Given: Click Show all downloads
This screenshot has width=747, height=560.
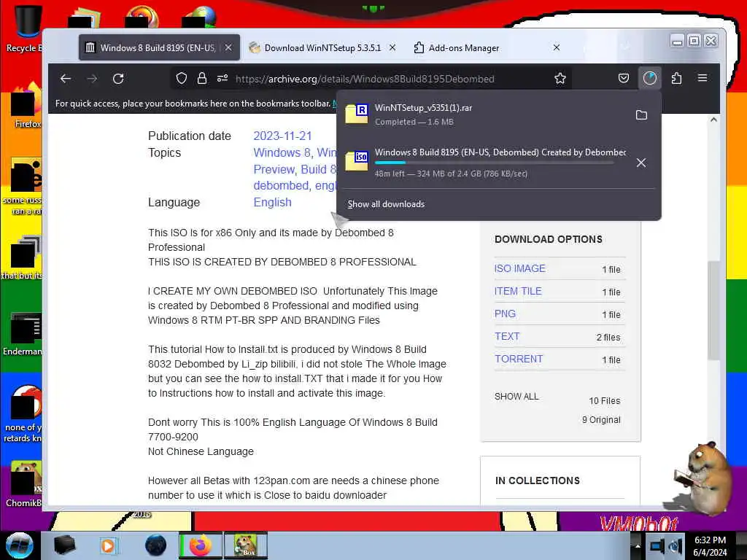Looking at the screenshot, I should pyautogui.click(x=386, y=204).
